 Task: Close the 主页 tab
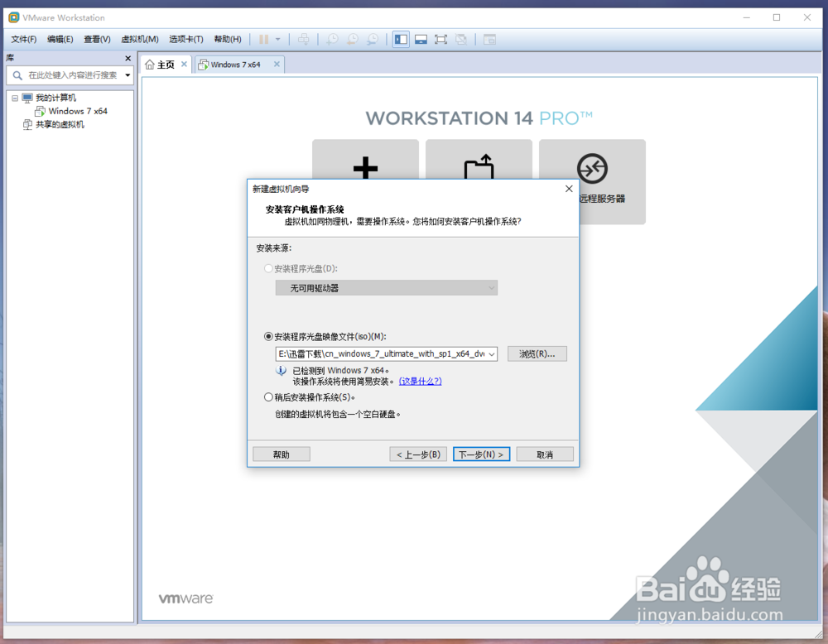(184, 64)
